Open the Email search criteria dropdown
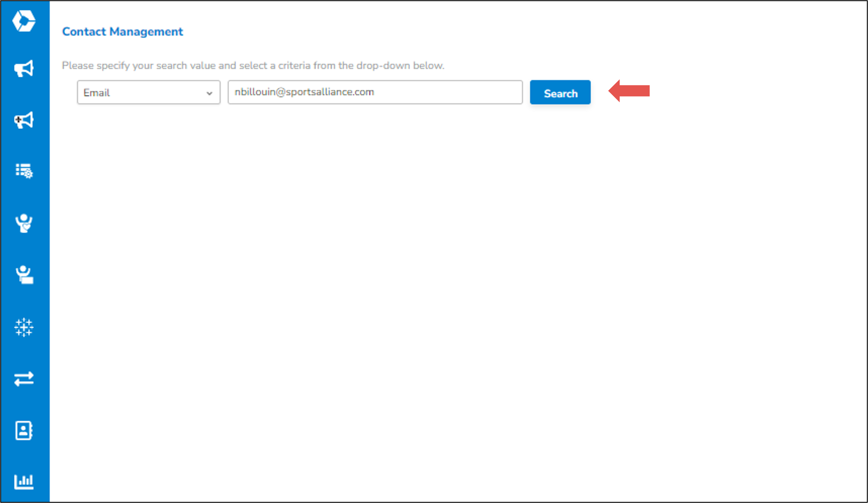This screenshot has height=503, width=868. [x=149, y=92]
